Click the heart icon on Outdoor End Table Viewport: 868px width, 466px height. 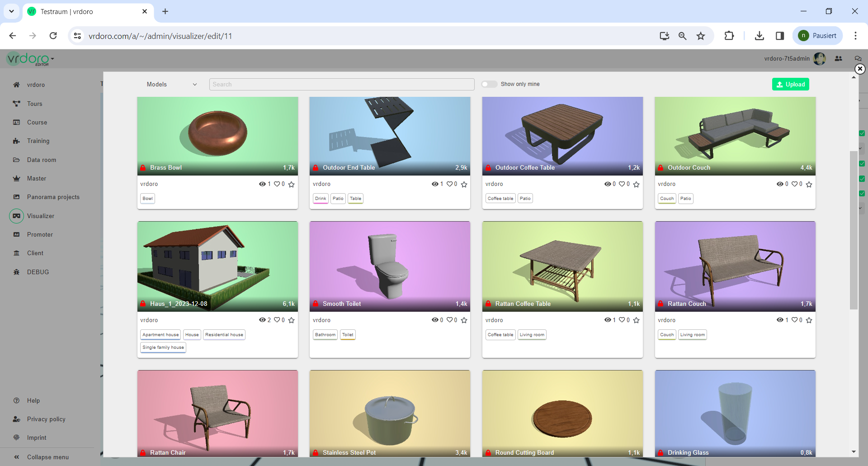tap(449, 184)
